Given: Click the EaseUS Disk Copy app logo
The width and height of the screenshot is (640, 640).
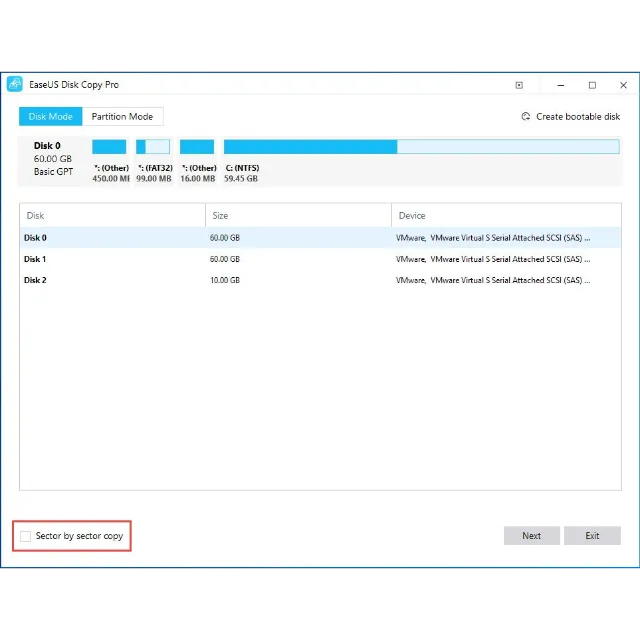Looking at the screenshot, I should click(x=14, y=85).
